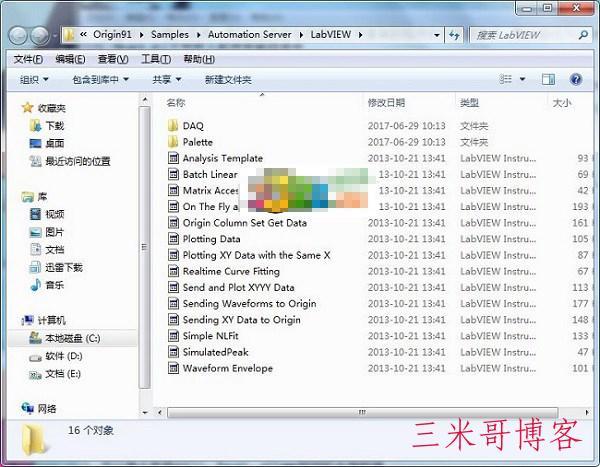Select the Matrix Access file icon
The height and width of the screenshot is (467, 600).
(x=173, y=190)
